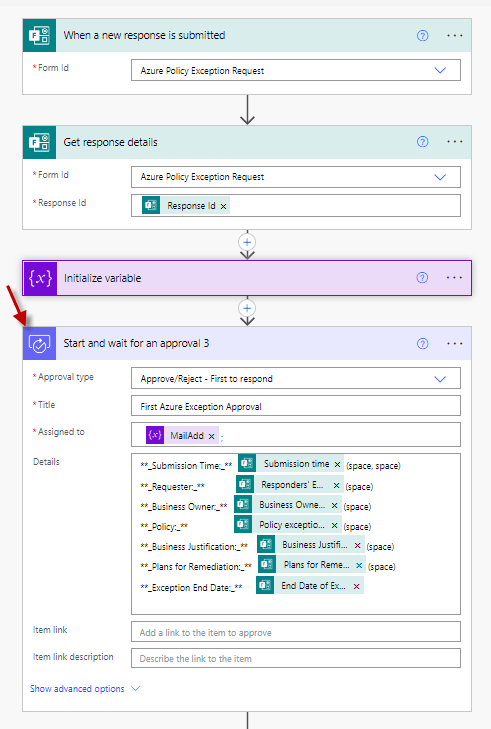Click the Forms icon on 'Get response details'
The width and height of the screenshot is (491, 729).
[40, 142]
